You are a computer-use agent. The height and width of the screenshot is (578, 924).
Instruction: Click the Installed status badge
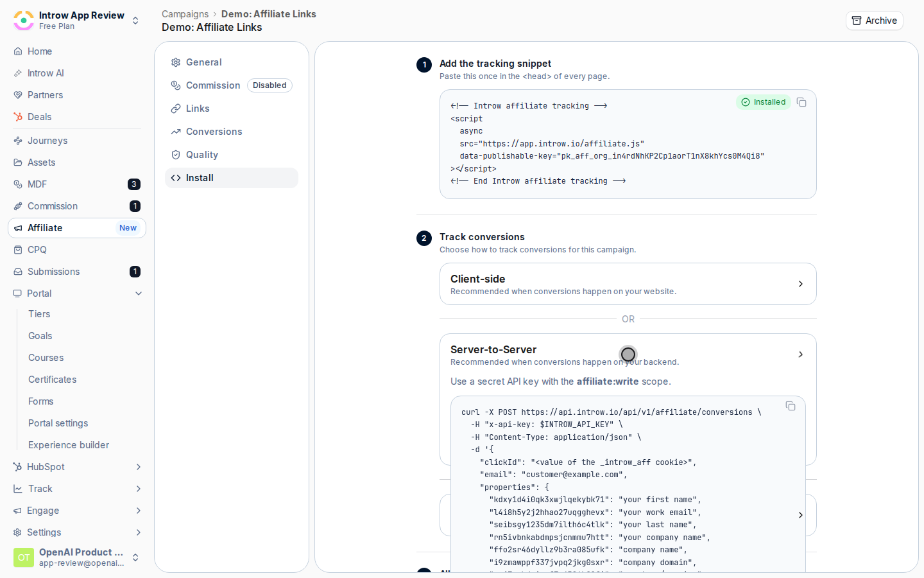(x=764, y=102)
